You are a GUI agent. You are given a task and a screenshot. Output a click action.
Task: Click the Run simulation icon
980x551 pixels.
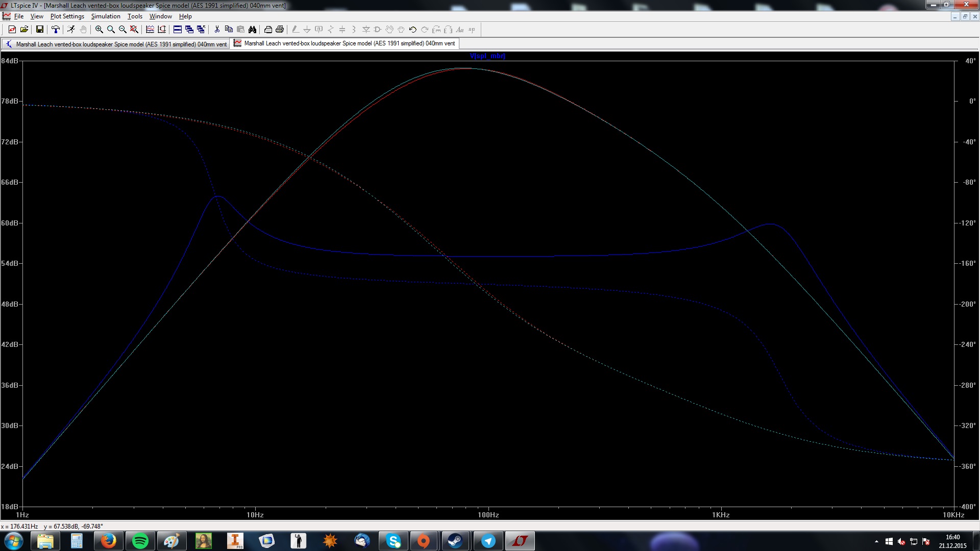71,30
